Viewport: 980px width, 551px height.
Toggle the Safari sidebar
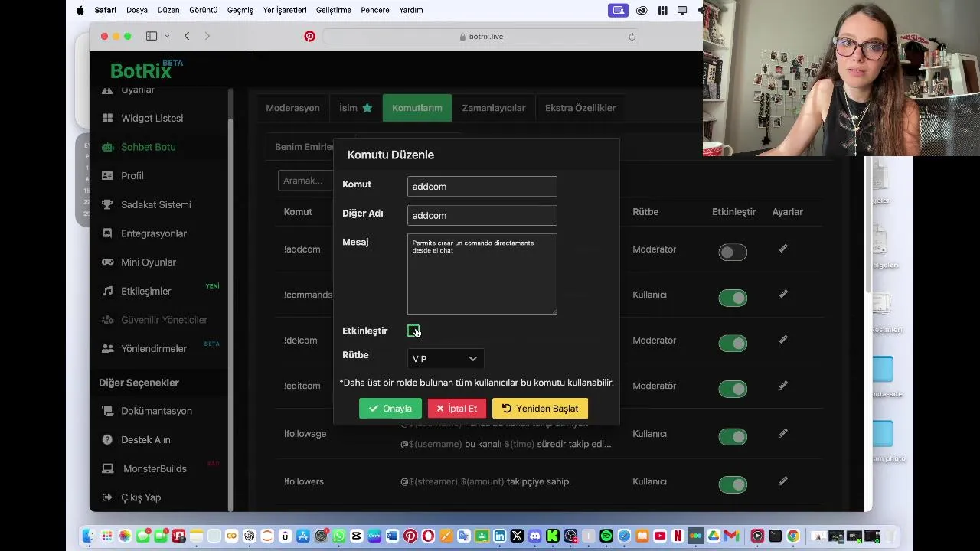(152, 36)
